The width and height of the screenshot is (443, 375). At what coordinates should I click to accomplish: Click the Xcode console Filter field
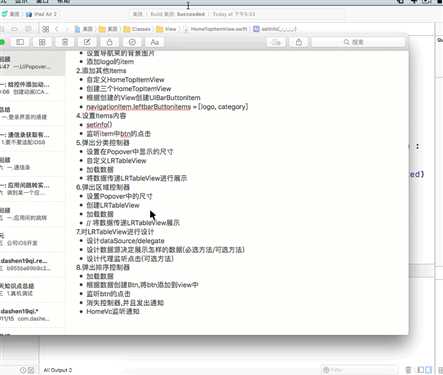[358, 370]
